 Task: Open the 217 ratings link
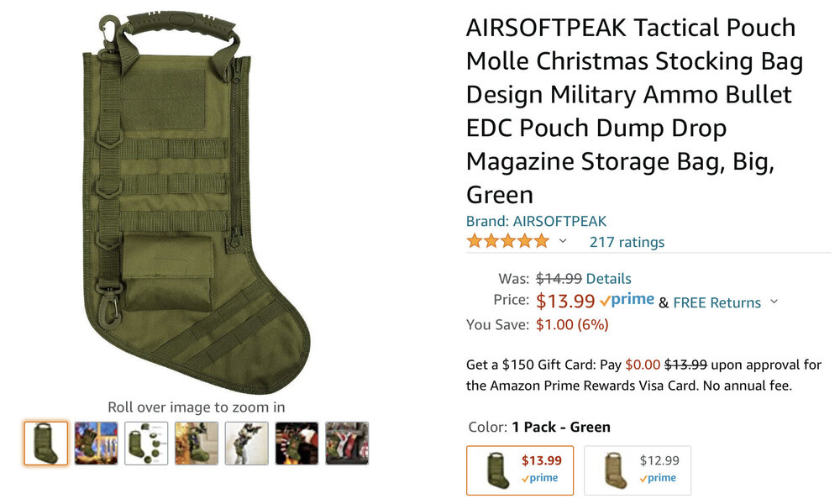pos(627,242)
